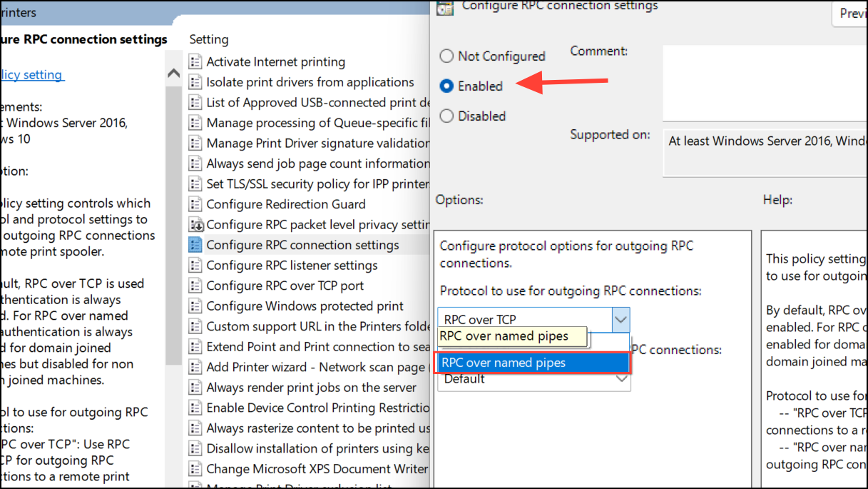Image resolution: width=868 pixels, height=489 pixels.
Task: Click the Extend Point and Print connection icon
Action: (195, 347)
